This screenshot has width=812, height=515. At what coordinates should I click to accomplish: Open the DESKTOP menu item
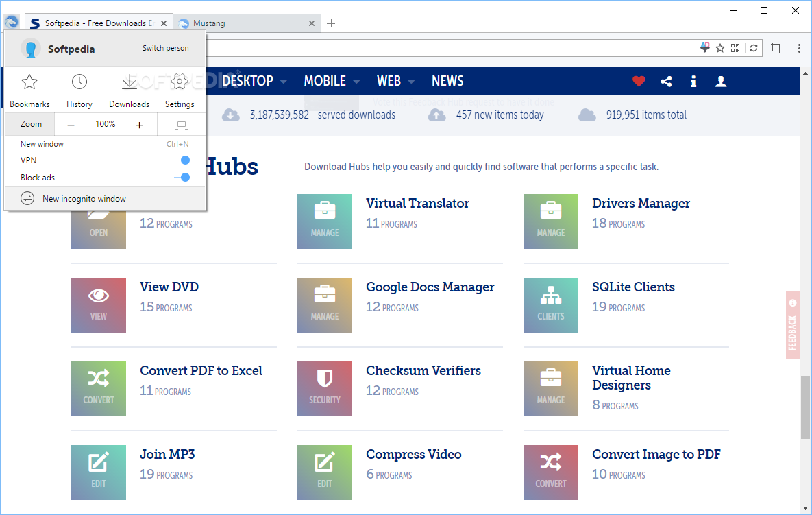coord(247,81)
